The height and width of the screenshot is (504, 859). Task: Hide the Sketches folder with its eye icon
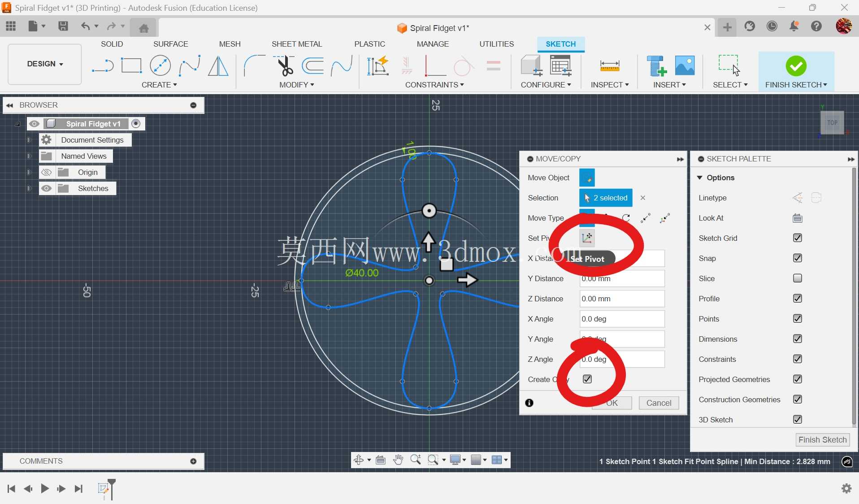(46, 188)
